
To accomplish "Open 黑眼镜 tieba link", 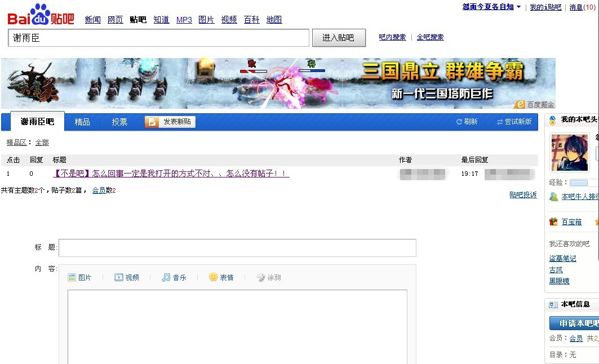I will (559, 281).
